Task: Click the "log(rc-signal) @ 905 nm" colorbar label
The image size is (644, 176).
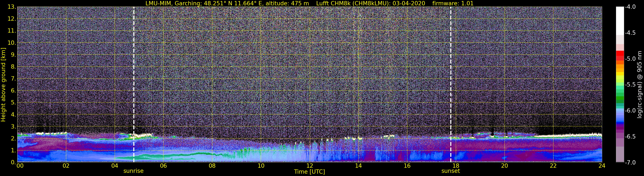Action: [x=640, y=85]
